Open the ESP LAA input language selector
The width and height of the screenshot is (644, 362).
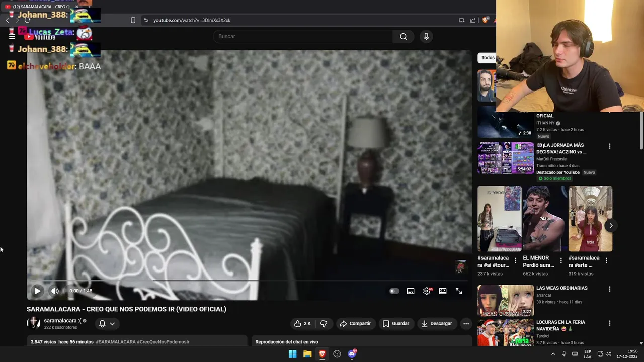pos(588,354)
